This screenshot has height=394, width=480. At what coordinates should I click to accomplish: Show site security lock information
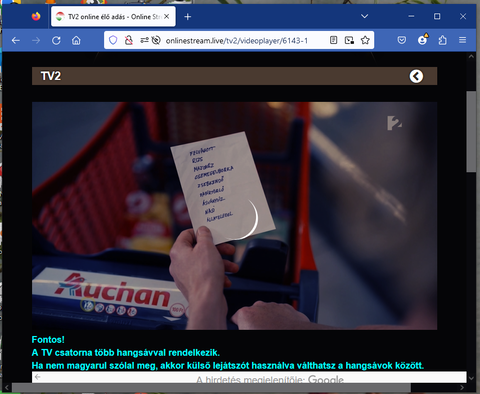tap(128, 40)
